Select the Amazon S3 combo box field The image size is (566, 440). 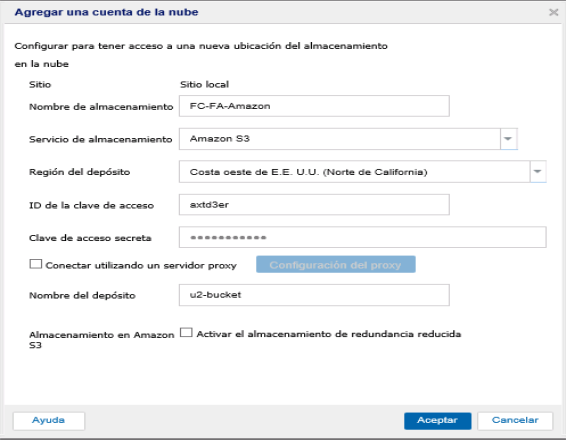[340, 139]
